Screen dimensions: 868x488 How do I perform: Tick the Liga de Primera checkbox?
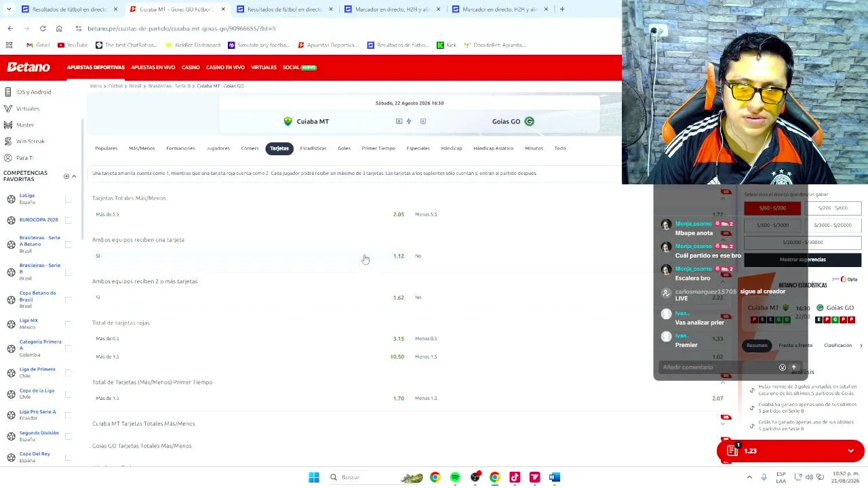tap(68, 373)
